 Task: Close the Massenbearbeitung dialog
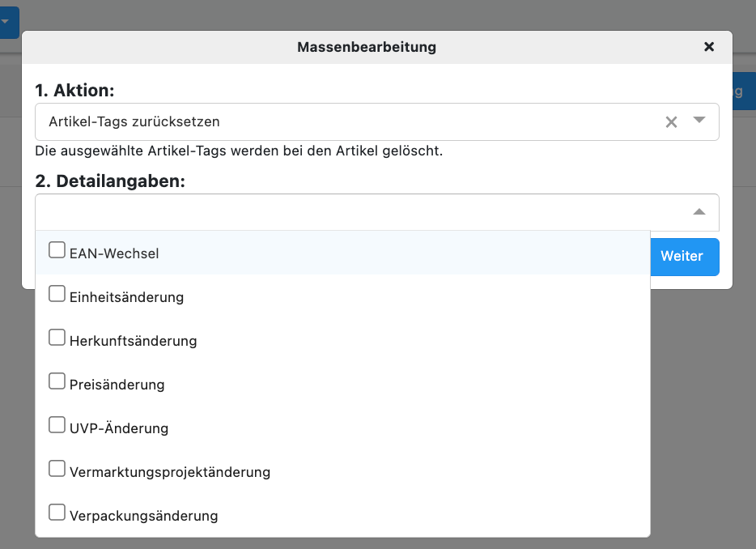pos(709,47)
